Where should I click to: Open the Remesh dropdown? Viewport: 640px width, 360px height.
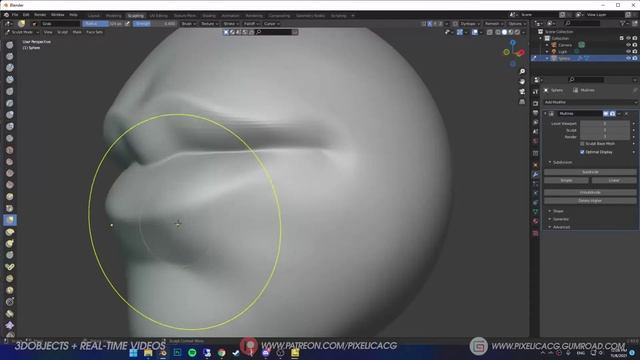pyautogui.click(x=494, y=24)
